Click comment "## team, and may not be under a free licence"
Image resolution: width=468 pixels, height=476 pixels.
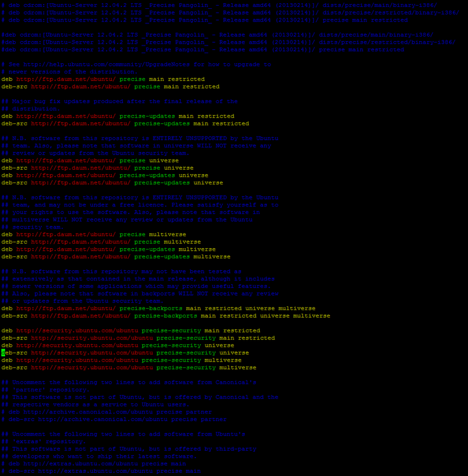point(140,205)
